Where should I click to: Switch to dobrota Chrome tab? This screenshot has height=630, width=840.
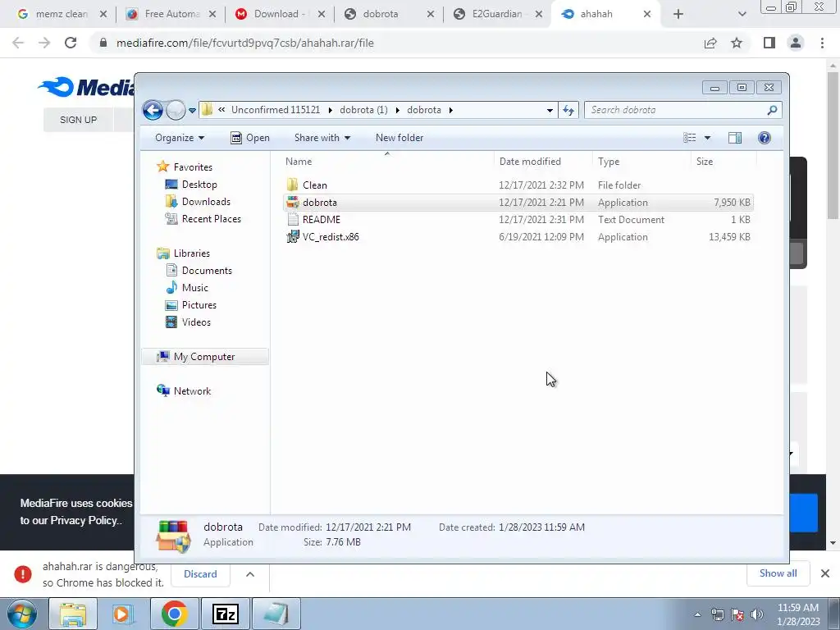(x=390, y=14)
